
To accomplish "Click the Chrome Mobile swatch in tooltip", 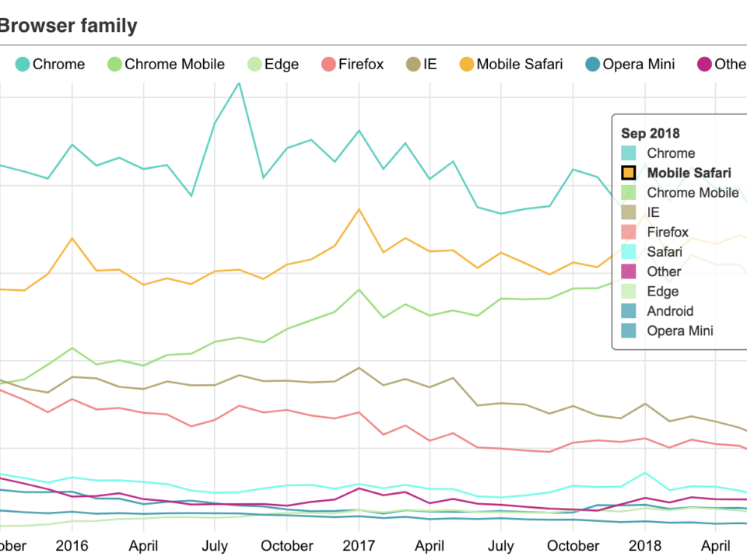I will (629, 193).
